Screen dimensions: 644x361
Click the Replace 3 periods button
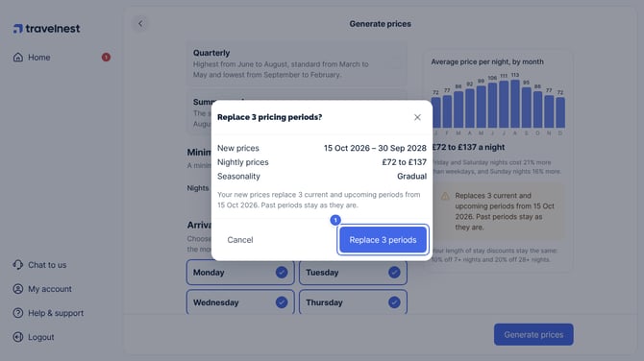(x=383, y=240)
